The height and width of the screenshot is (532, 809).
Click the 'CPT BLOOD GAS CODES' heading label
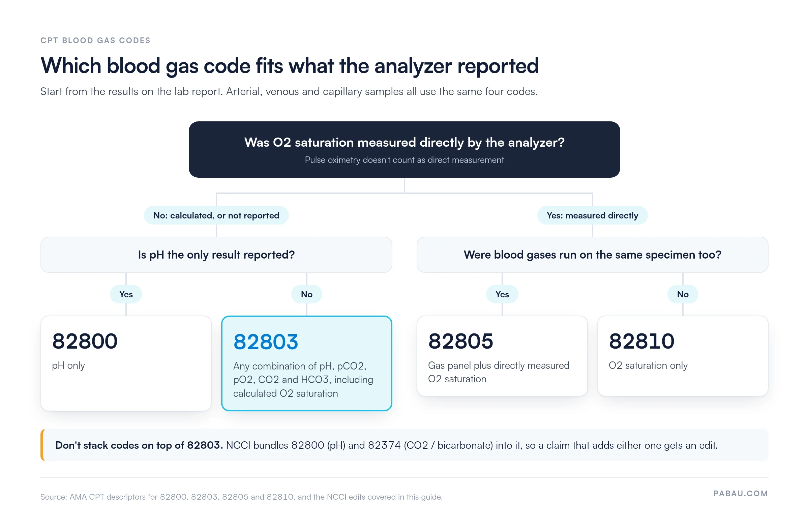[95, 40]
